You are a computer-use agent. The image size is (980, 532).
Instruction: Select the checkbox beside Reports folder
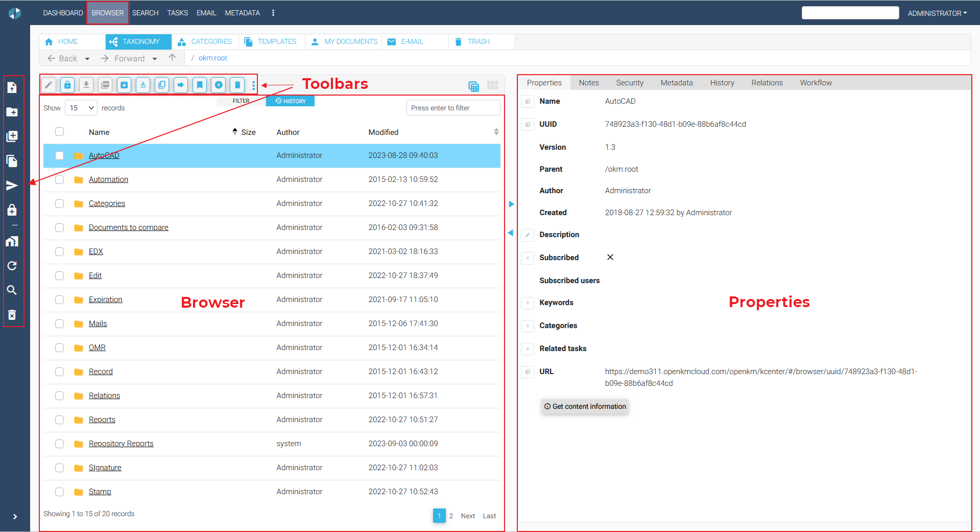coord(60,420)
